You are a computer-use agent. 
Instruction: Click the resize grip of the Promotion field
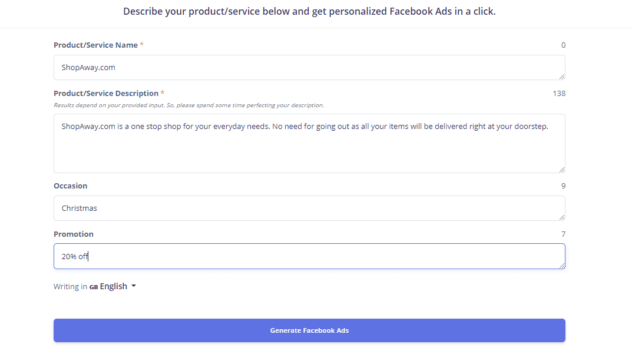[562, 266]
